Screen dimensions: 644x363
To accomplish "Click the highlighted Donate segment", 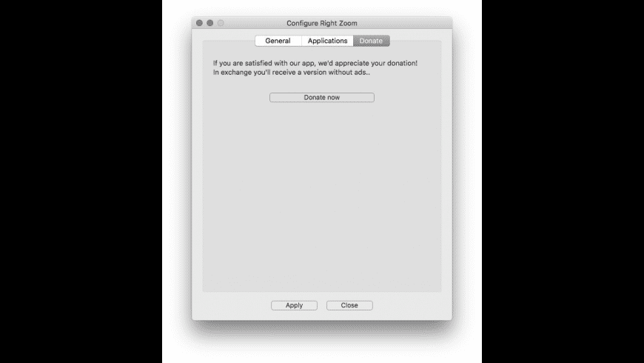I will [x=372, y=41].
